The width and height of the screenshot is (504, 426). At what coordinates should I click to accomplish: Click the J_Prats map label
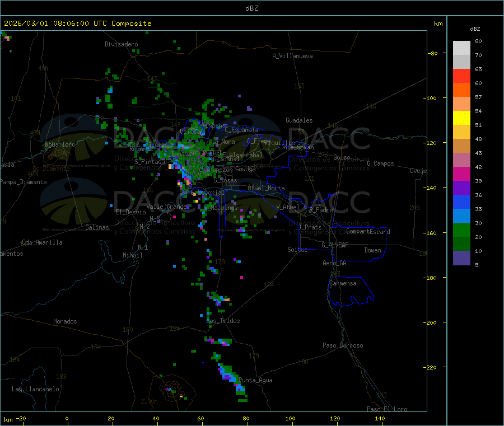click(310, 227)
